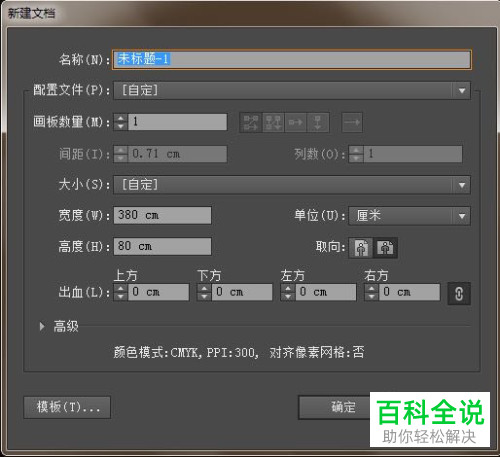Click the 列数 columns field
Viewport: 500px width, 457px height.
tap(413, 154)
